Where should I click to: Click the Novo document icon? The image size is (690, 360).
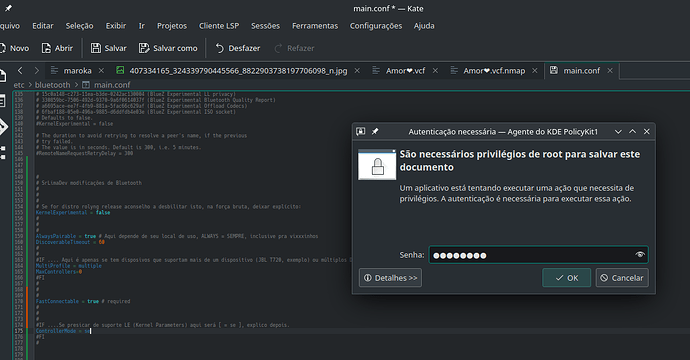point(3,48)
